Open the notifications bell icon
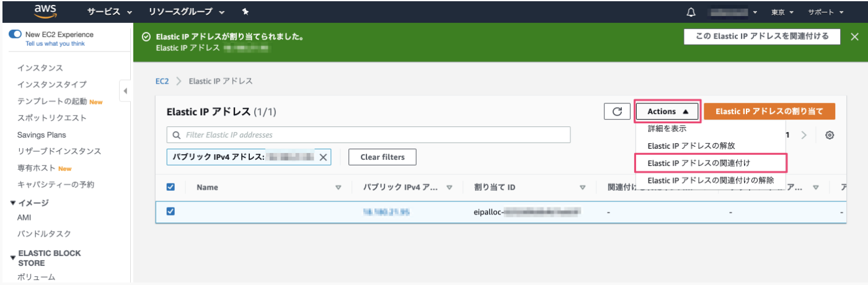Screen dimensions: 868x285 coord(691,12)
